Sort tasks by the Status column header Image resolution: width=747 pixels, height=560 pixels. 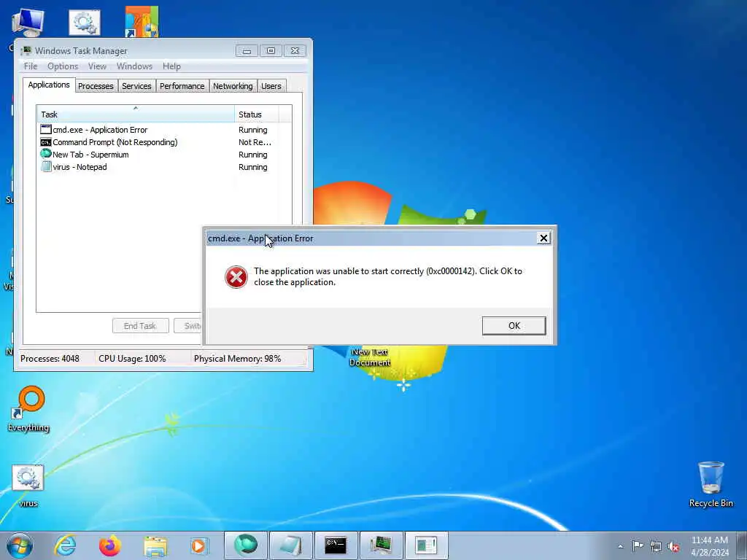click(256, 114)
